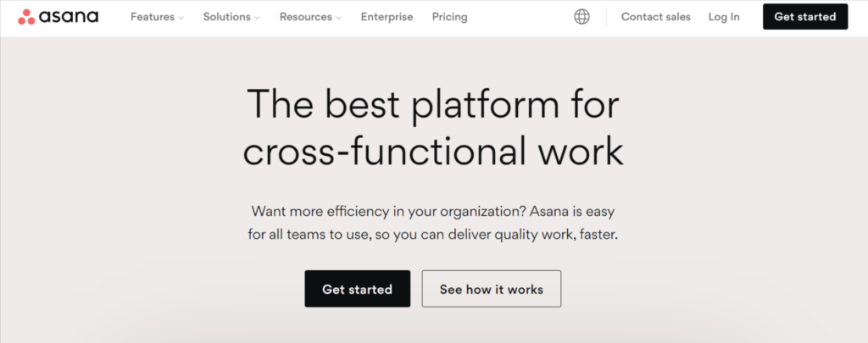Click Get started in the header
Screen dimensions: 868x343
pos(805,17)
